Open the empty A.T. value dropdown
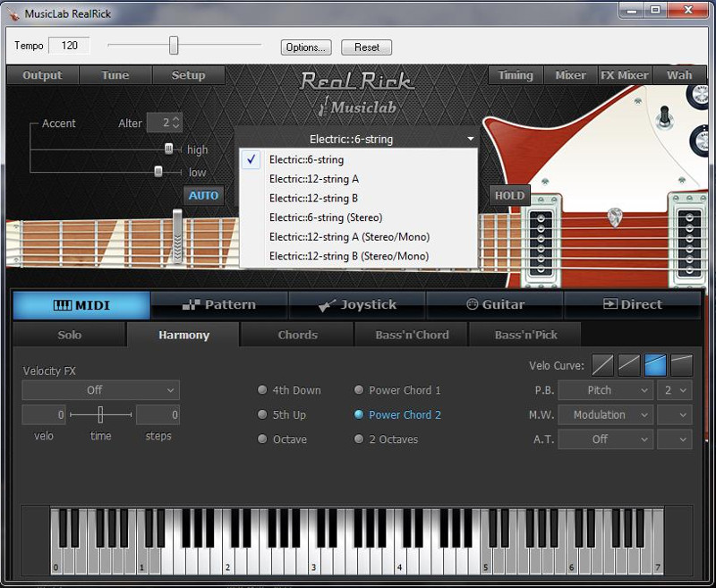 (675, 439)
